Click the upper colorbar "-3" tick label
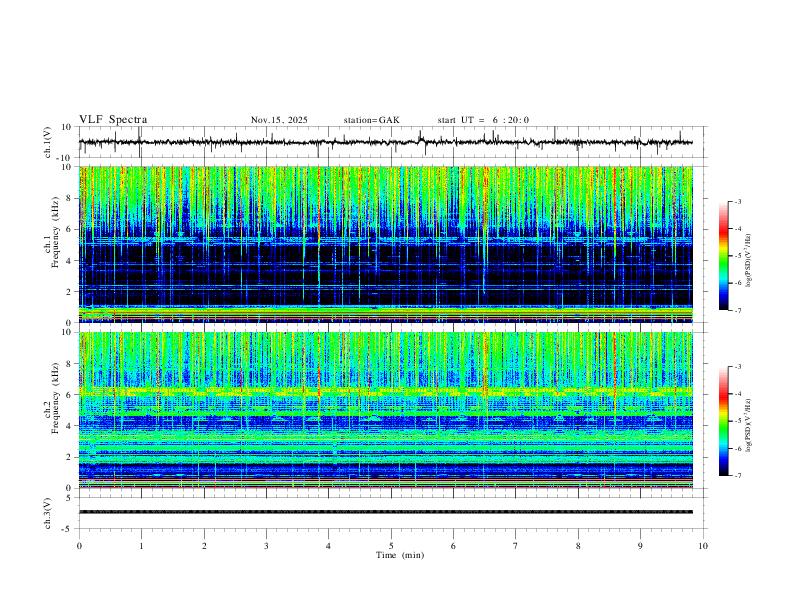792x612 pixels. tap(737, 201)
